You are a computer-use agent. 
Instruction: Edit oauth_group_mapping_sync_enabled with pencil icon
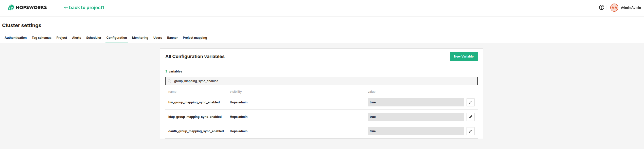click(470, 131)
